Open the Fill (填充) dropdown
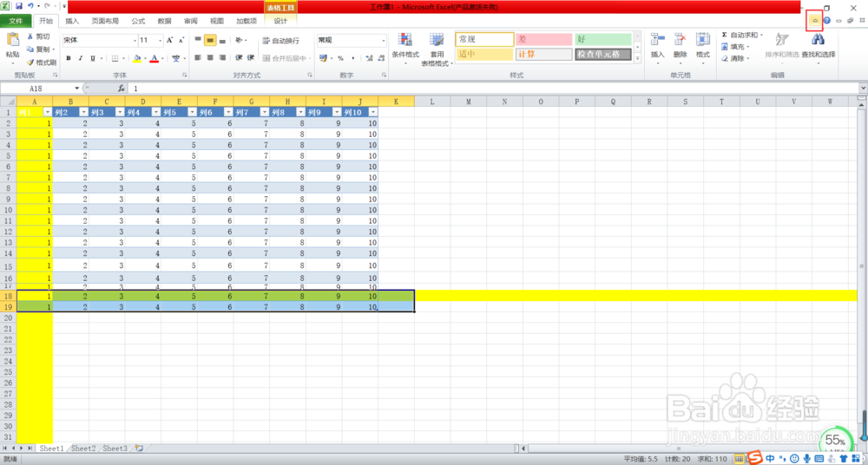This screenshot has height=465, width=868. (x=736, y=47)
